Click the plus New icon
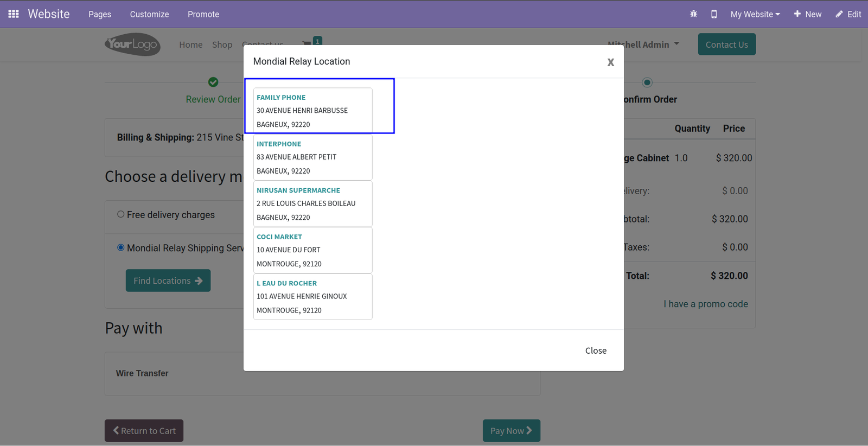This screenshot has height=446, width=868. pos(797,14)
